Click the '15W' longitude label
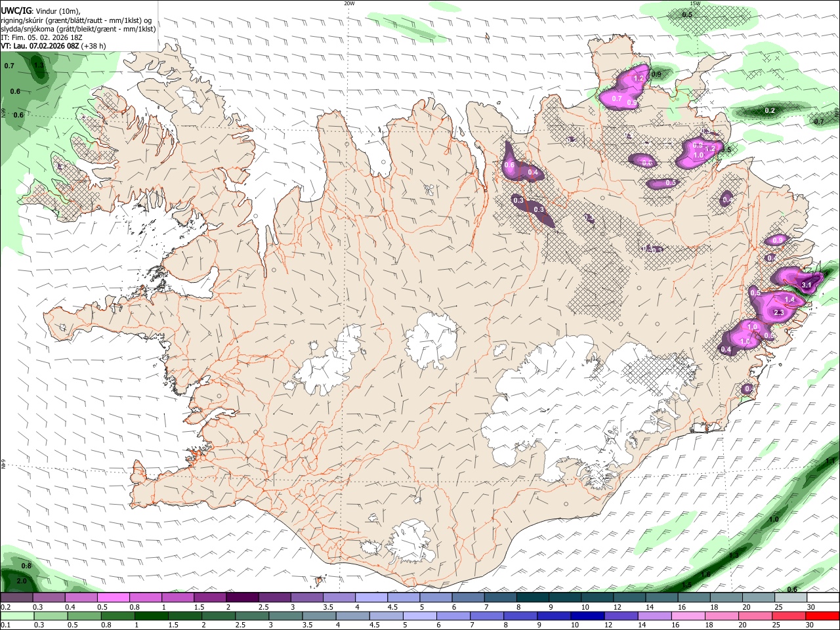The width and height of the screenshot is (840, 630). [x=694, y=3]
